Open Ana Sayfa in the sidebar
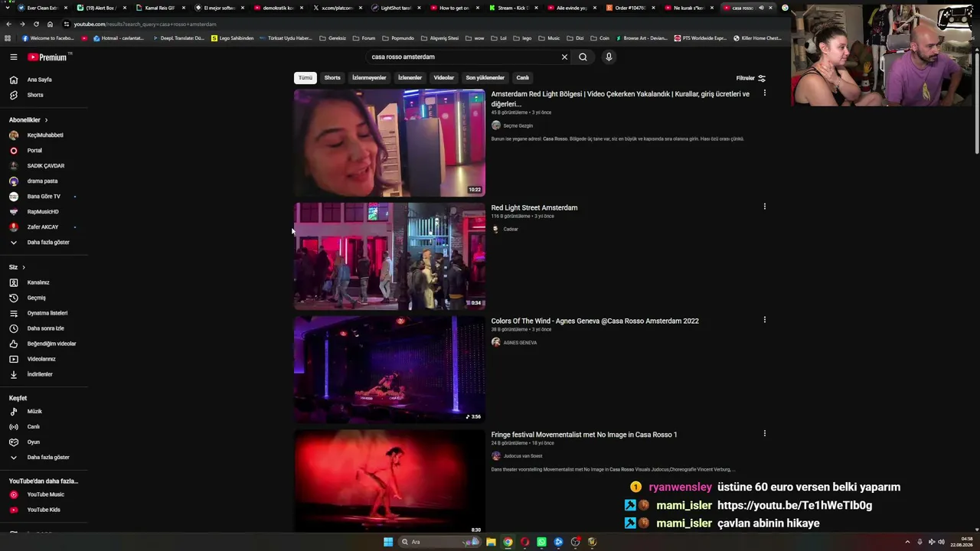This screenshot has height=551, width=980. 40,80
